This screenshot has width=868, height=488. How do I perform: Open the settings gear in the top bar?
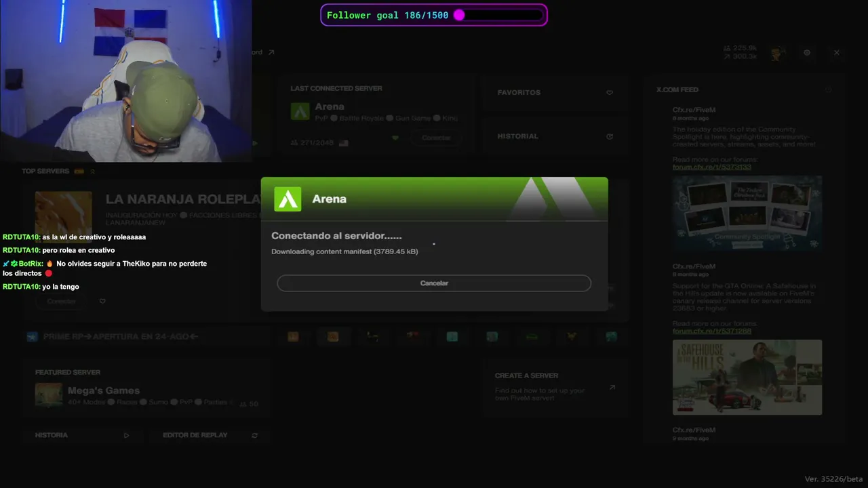click(x=807, y=53)
